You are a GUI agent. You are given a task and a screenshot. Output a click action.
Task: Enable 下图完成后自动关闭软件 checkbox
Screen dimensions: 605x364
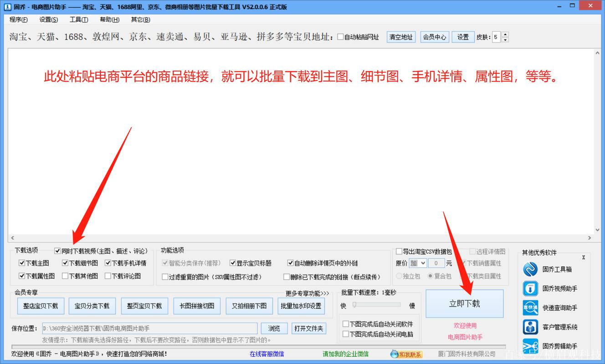coord(346,324)
